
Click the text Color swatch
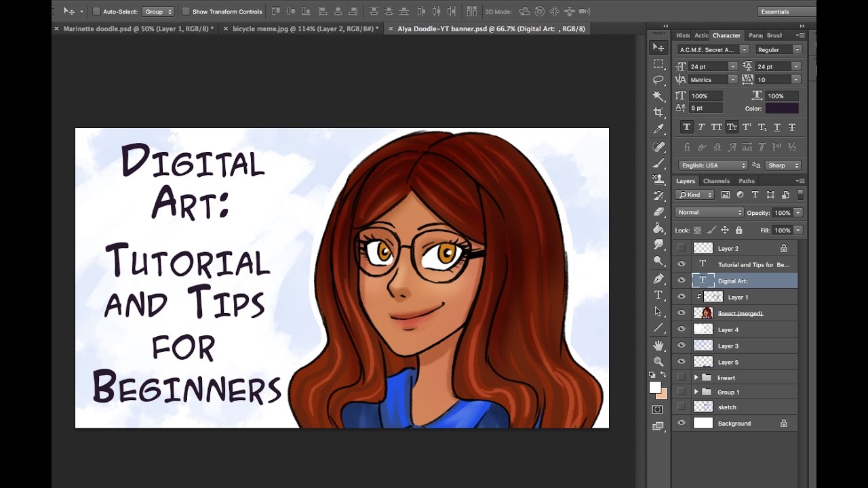[x=782, y=108]
